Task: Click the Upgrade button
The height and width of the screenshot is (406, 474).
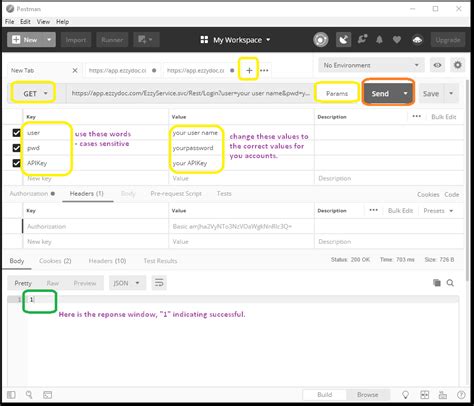Action: click(x=448, y=40)
